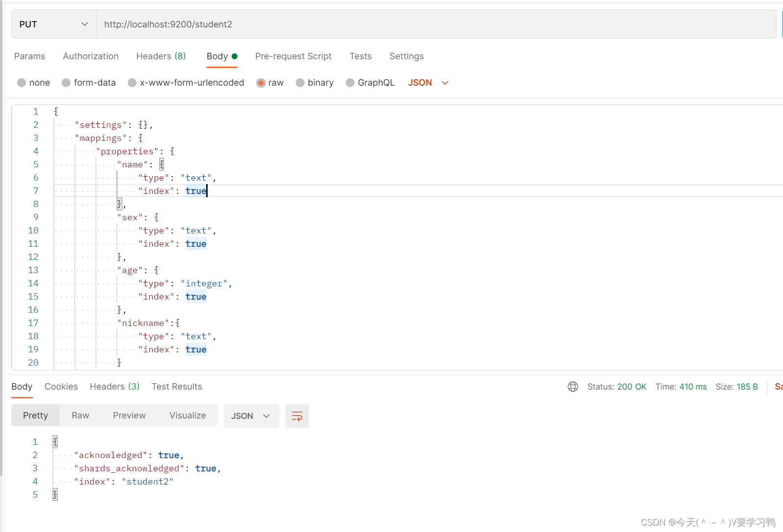
Task: Select the Pretty response view
Action: (x=35, y=416)
